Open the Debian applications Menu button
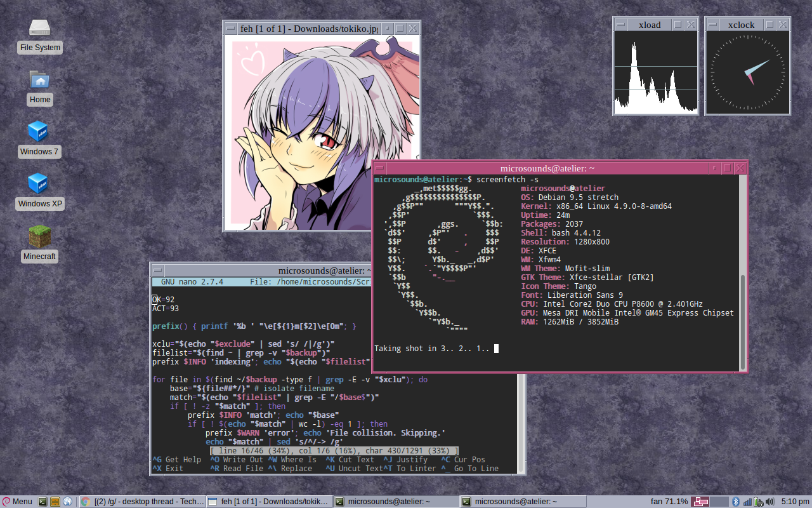 [17, 502]
